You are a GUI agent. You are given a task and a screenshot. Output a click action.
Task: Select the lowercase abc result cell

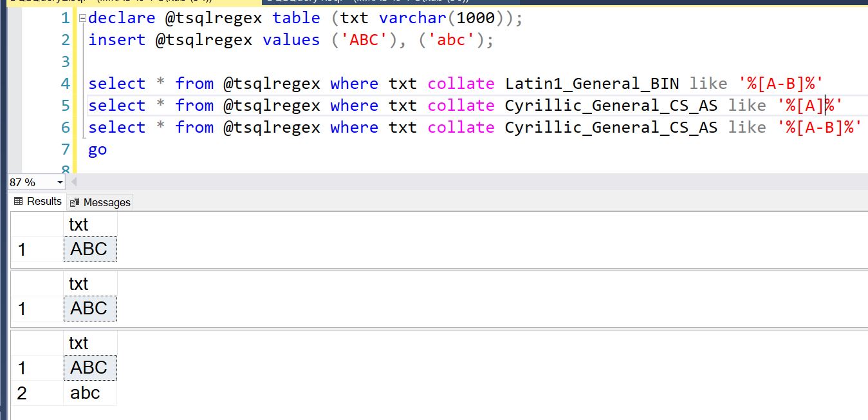[86, 393]
